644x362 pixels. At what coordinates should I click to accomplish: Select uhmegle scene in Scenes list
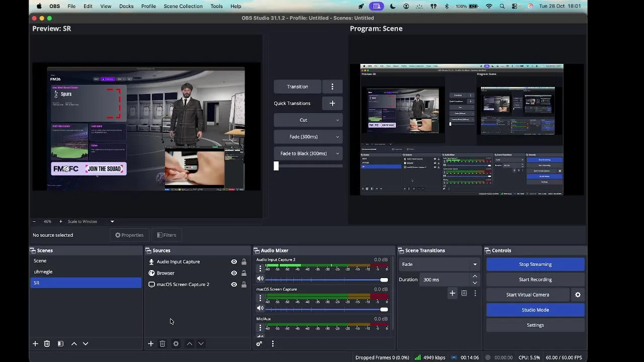point(86,271)
